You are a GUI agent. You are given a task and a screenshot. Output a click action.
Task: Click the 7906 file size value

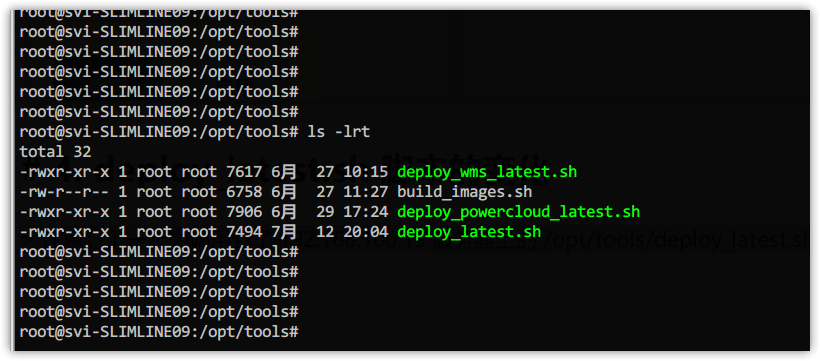(x=244, y=212)
